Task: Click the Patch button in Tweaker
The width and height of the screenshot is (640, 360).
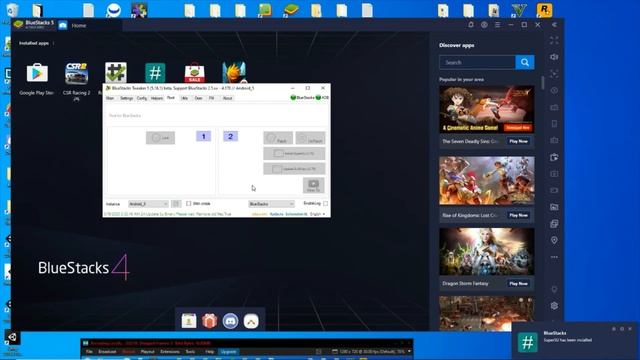Action: click(x=278, y=138)
